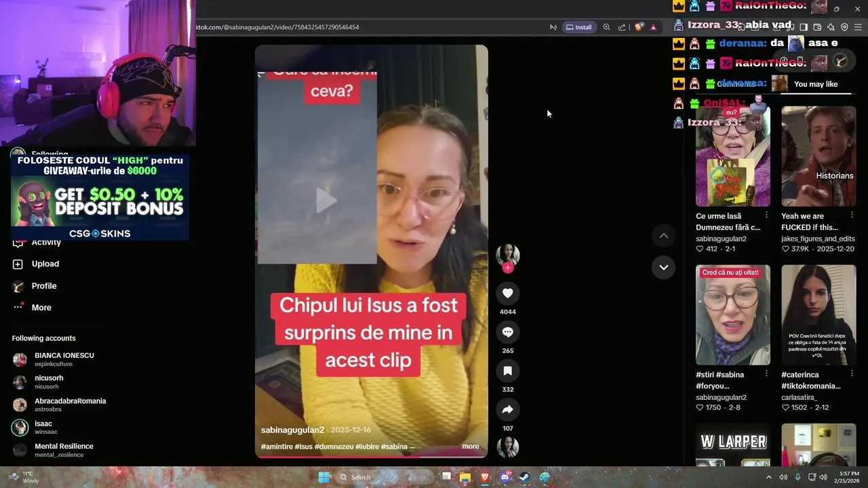Click the '#caterinca #tiktokromania...' video title

pos(811,380)
